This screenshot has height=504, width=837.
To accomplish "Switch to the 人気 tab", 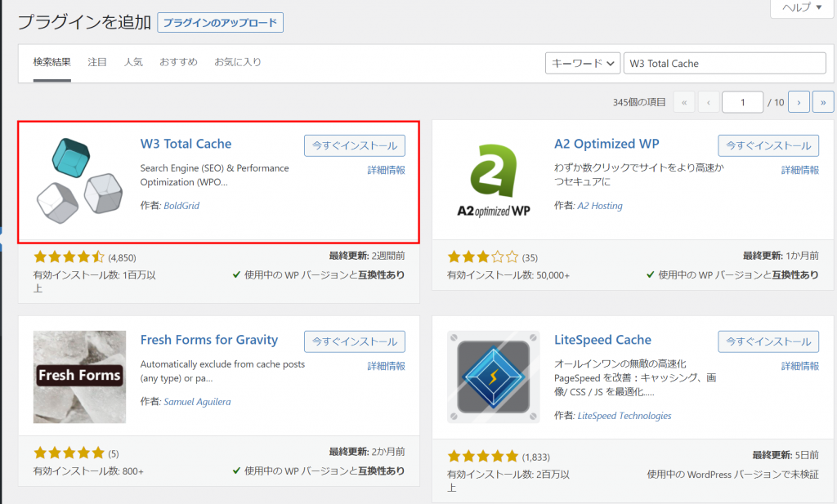I will [x=133, y=62].
